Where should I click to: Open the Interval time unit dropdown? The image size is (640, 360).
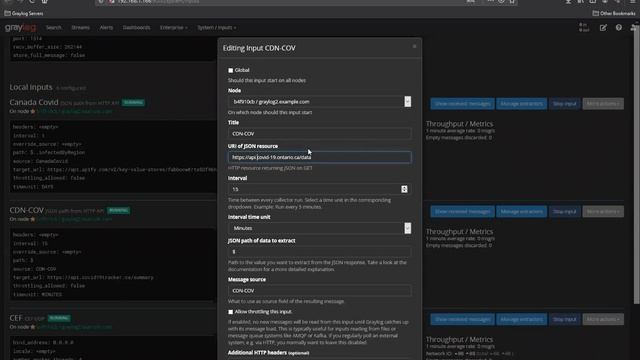coord(320,228)
